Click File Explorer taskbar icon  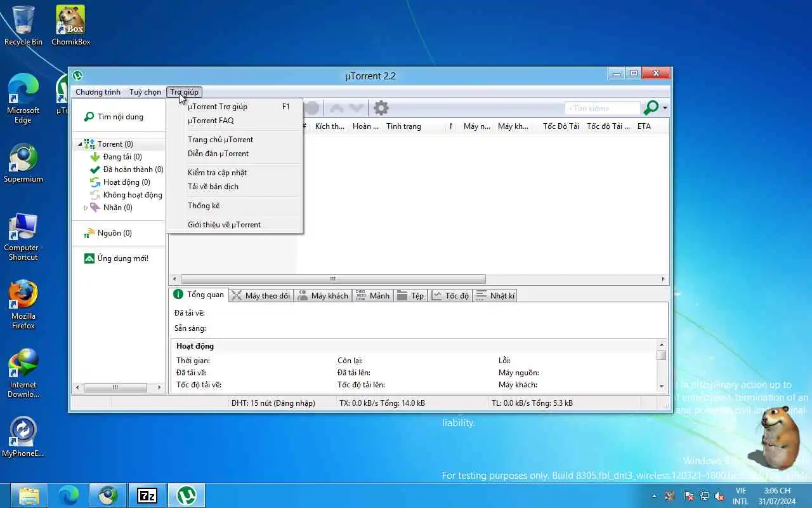click(29, 495)
